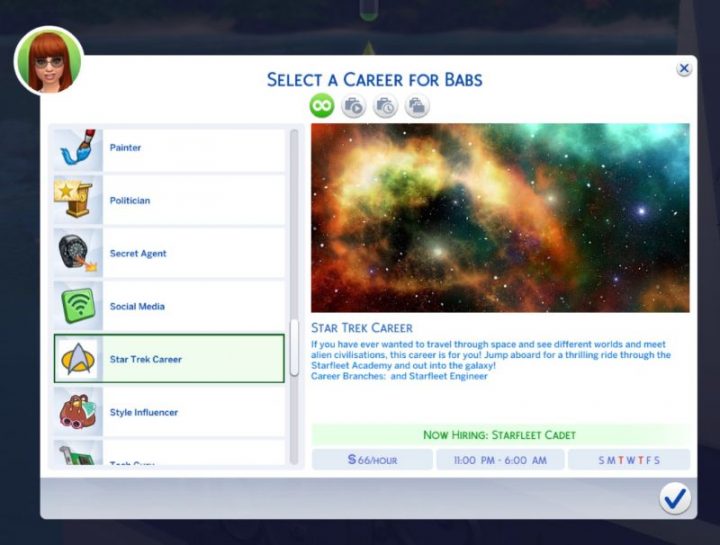Click the Star Trek insignia icon
720x545 pixels.
78,359
